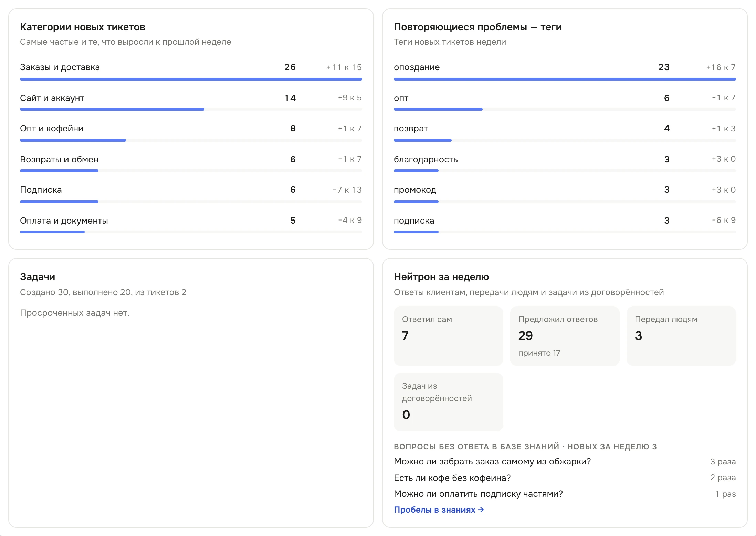
Task: Click the '-6 к 9' change value
Action: click(x=724, y=220)
